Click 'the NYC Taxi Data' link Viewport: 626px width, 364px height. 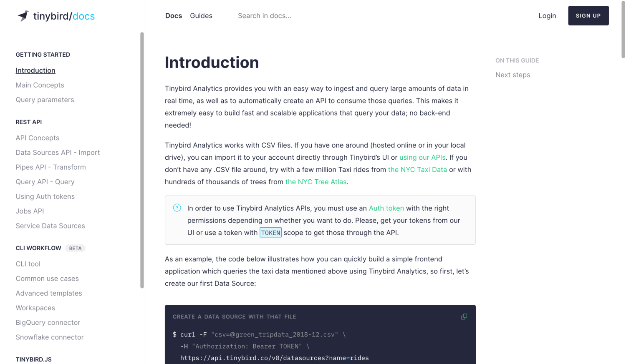[417, 170]
